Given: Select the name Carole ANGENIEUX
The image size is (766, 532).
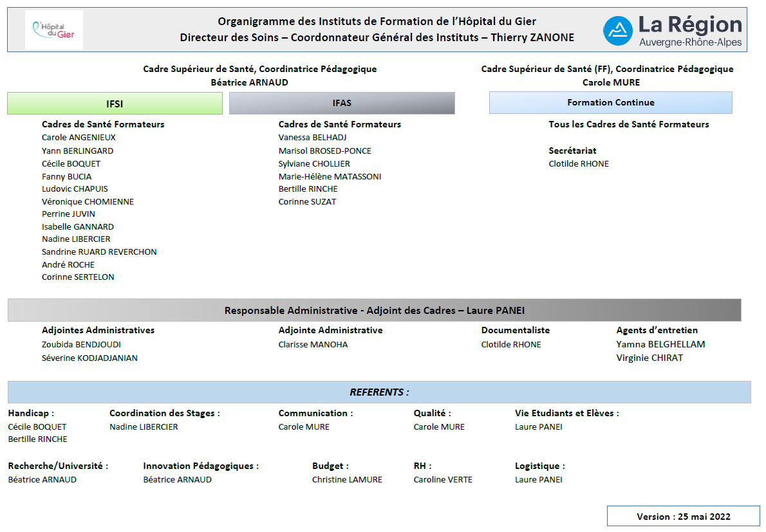Looking at the screenshot, I should 79,138.
